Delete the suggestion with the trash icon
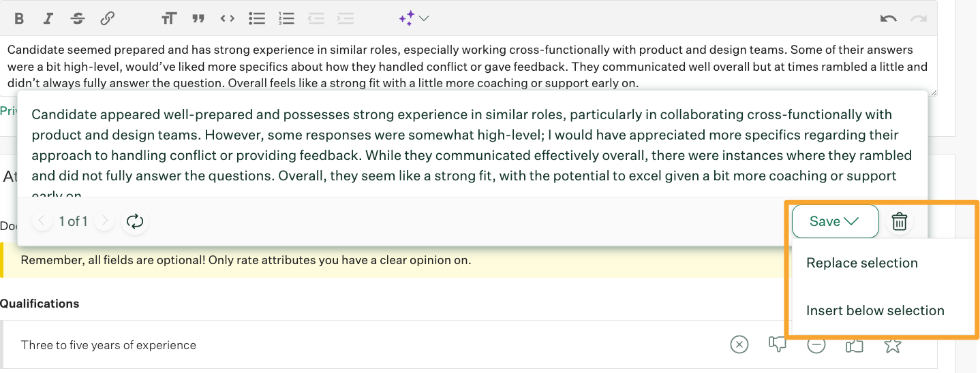The width and height of the screenshot is (980, 373). tap(900, 221)
